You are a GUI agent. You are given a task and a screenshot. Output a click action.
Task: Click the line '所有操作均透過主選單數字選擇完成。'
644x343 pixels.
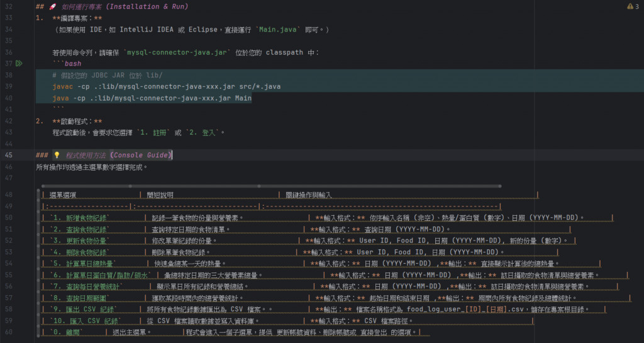click(x=92, y=167)
